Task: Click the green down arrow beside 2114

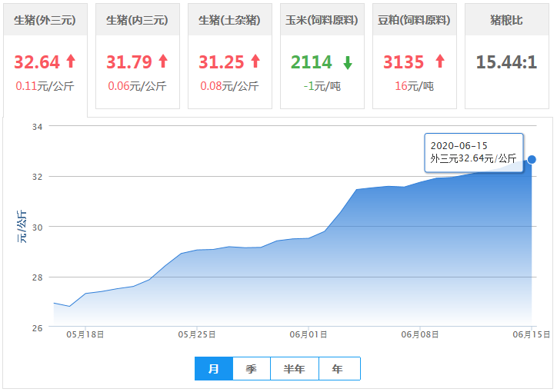Action: click(347, 62)
